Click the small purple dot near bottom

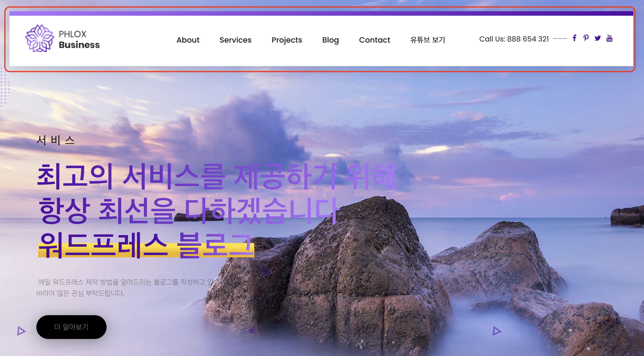tap(252, 331)
